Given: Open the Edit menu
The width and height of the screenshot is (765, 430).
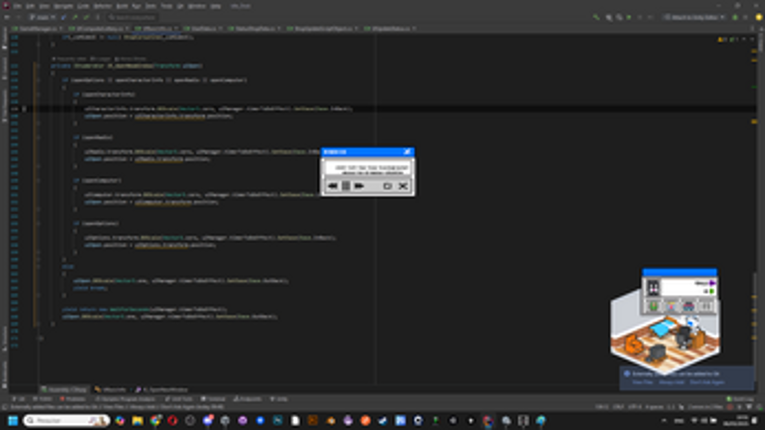Looking at the screenshot, I should point(30,6).
